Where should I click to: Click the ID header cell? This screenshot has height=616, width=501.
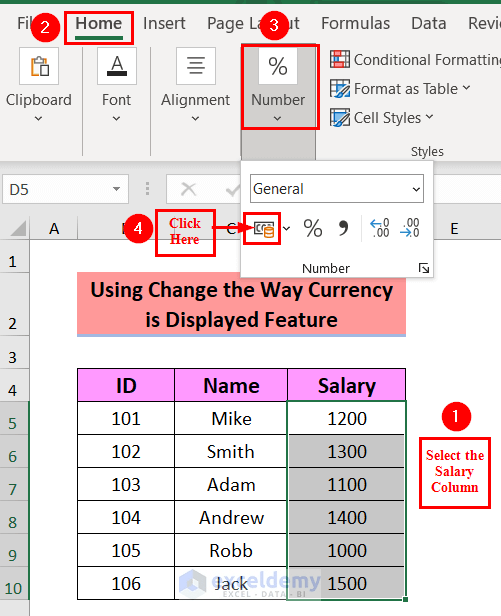pos(126,385)
